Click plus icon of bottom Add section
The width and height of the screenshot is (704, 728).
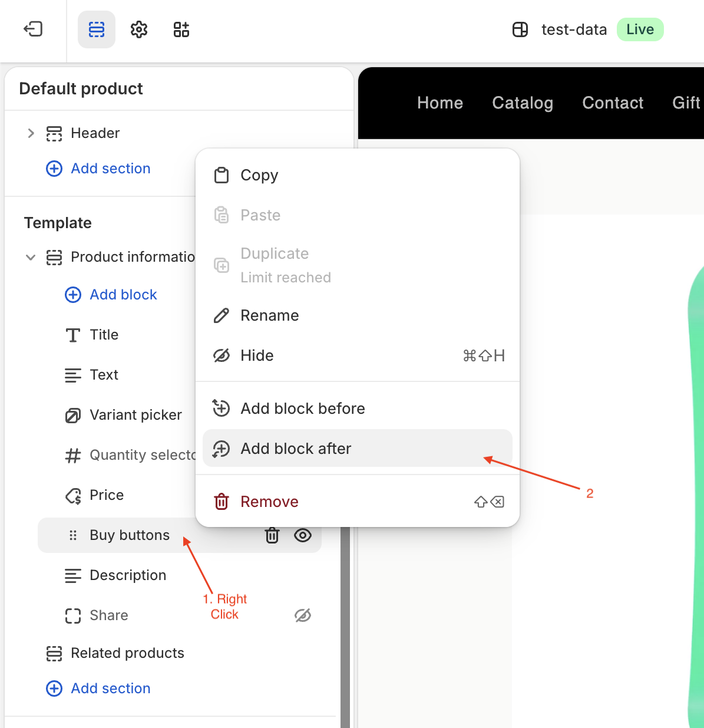[54, 689]
